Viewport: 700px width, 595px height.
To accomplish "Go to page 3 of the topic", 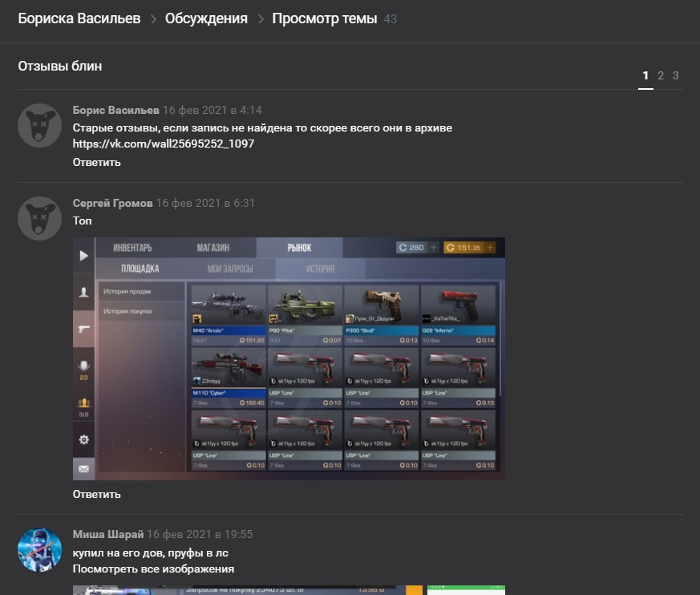I will (676, 75).
